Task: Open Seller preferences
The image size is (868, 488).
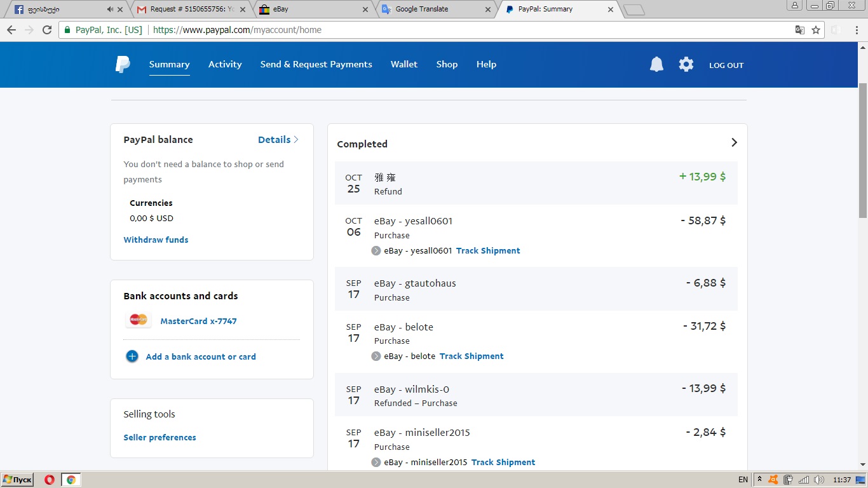Action: point(159,437)
